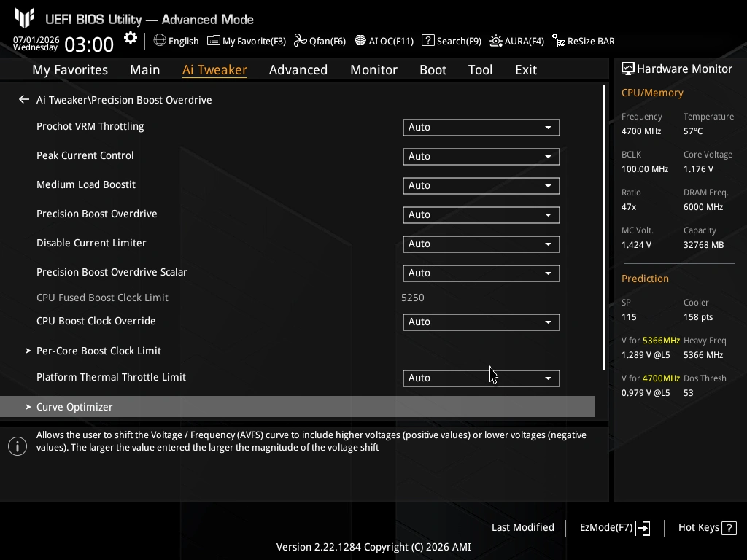Expand Per-Core Boost Clock Limit submenu
This screenshot has width=747, height=560.
[98, 351]
